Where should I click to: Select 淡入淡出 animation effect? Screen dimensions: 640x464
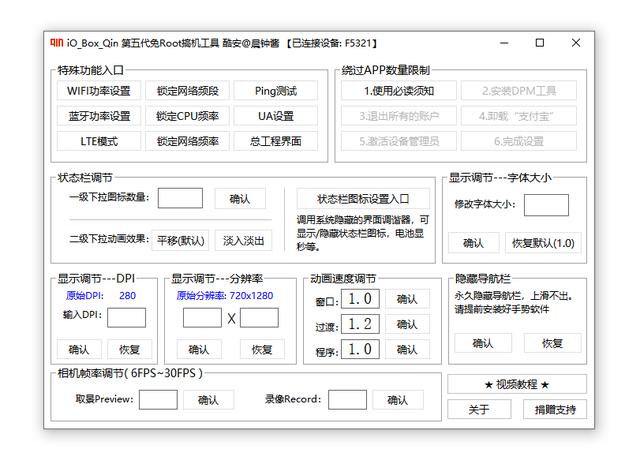[x=243, y=240]
